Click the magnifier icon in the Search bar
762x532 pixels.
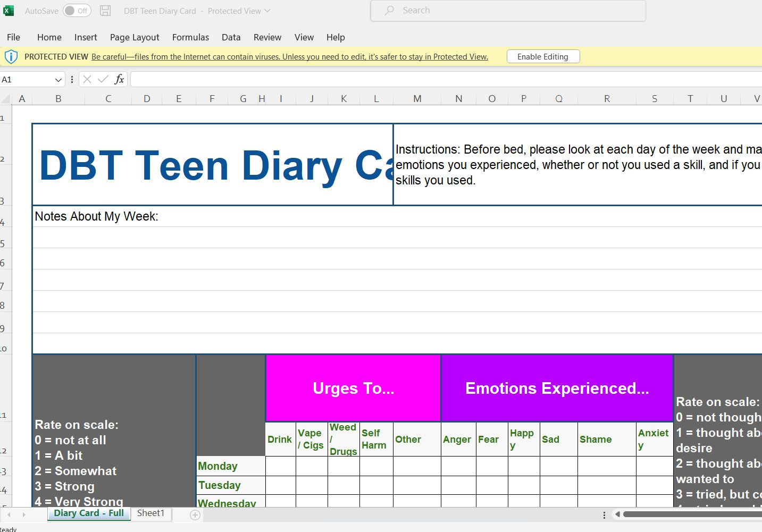tap(388, 10)
